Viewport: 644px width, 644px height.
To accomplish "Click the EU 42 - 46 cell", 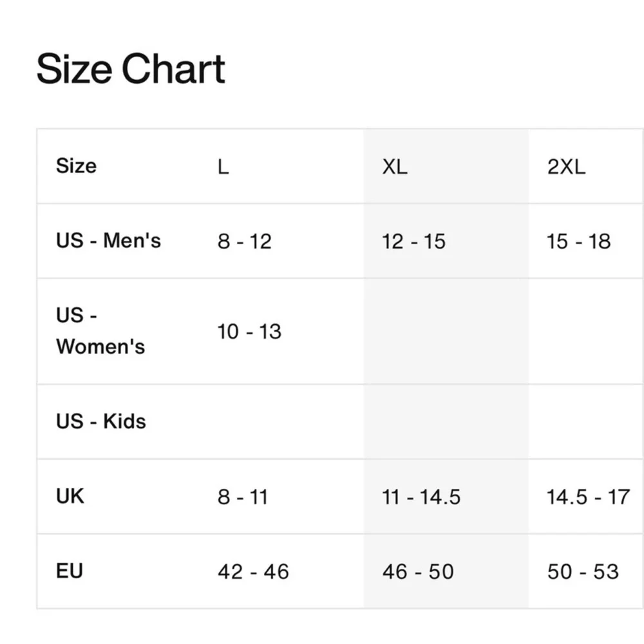I will tap(253, 572).
